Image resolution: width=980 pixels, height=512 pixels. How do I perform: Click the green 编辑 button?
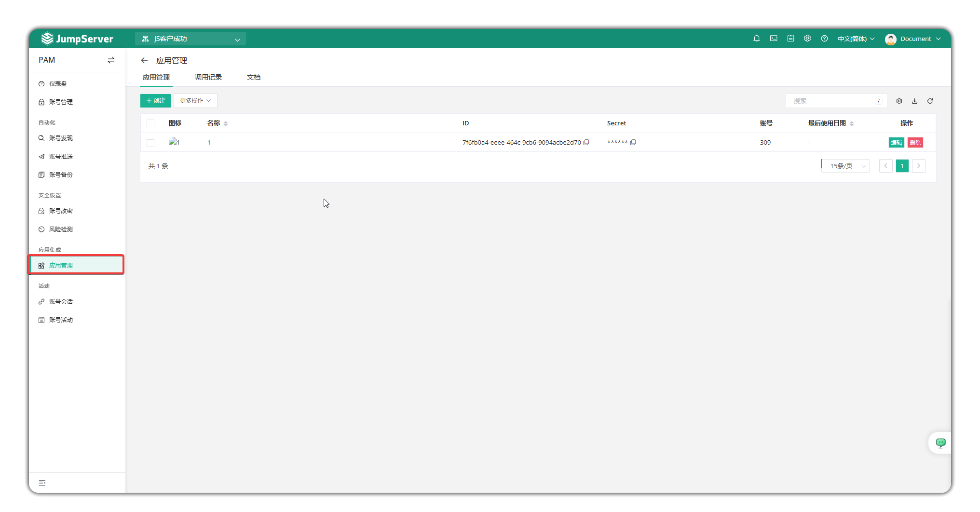[x=896, y=143]
